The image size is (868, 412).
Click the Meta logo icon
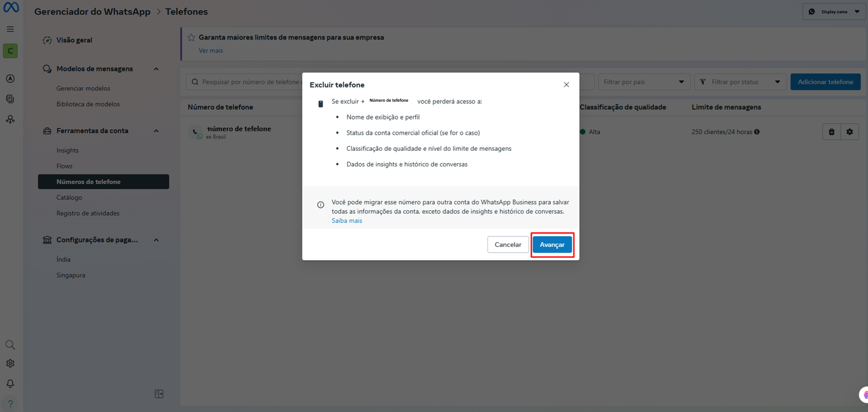click(11, 8)
